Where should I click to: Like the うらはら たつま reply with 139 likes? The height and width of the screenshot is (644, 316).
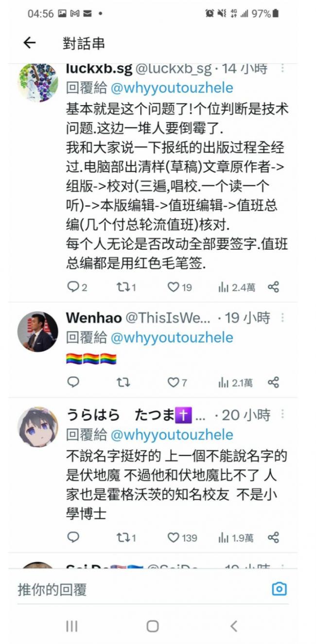(174, 537)
